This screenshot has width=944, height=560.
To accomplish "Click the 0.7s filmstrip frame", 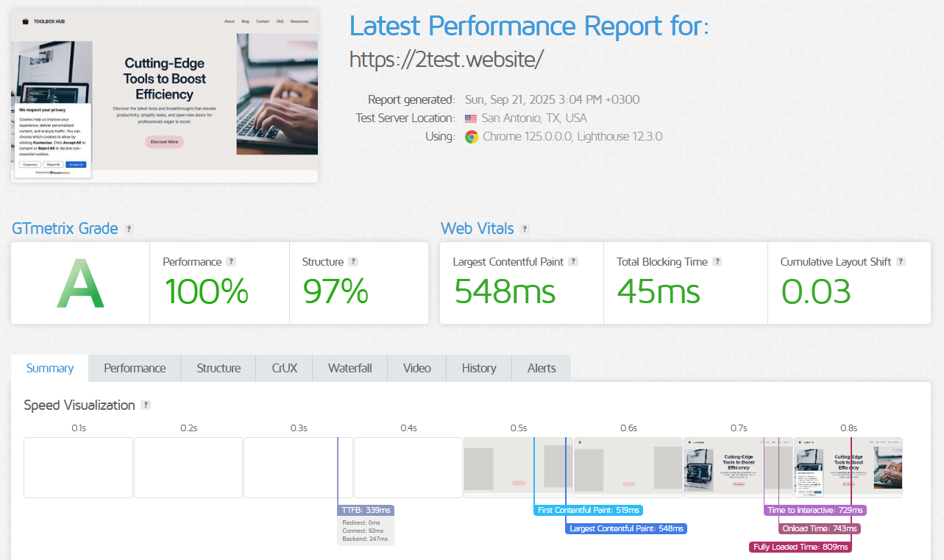I will tap(738, 468).
